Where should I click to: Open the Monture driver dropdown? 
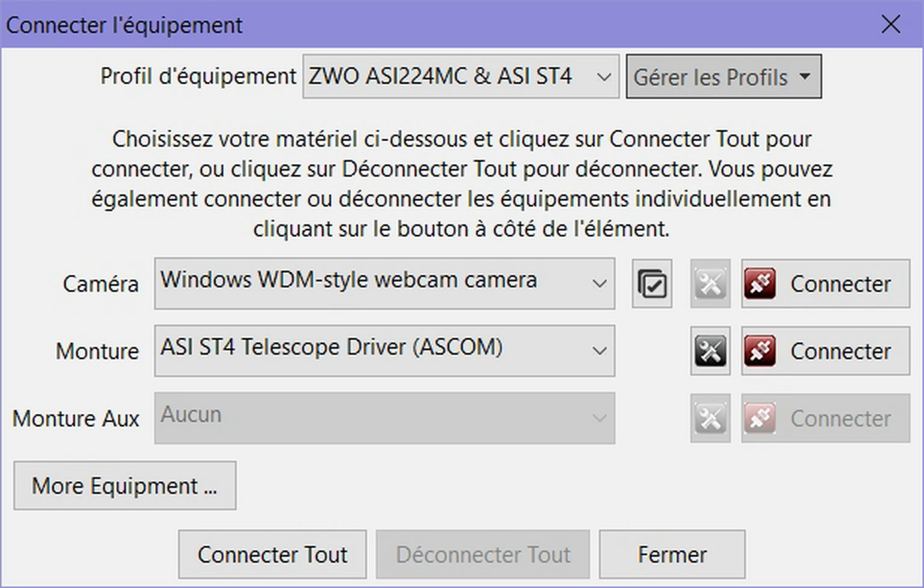(x=384, y=351)
